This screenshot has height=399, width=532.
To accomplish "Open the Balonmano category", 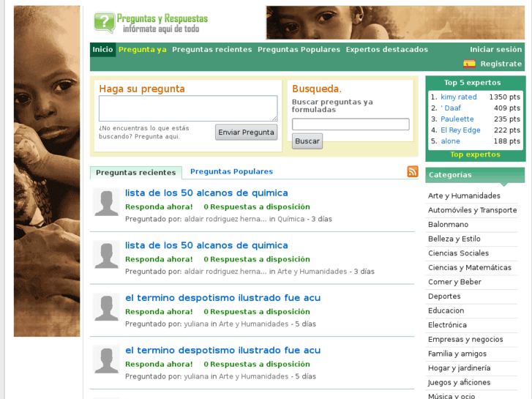I will (x=448, y=225).
